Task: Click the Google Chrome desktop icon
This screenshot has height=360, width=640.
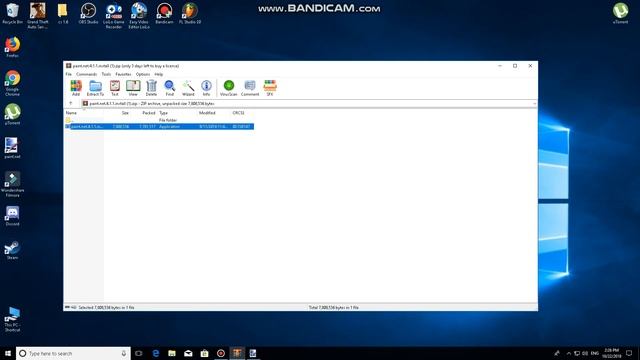Action: click(x=12, y=83)
